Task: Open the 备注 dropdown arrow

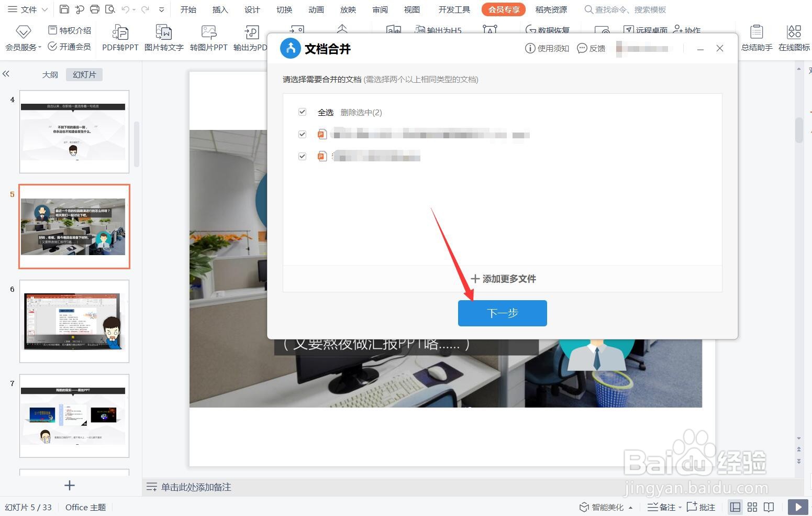Action: tap(680, 507)
